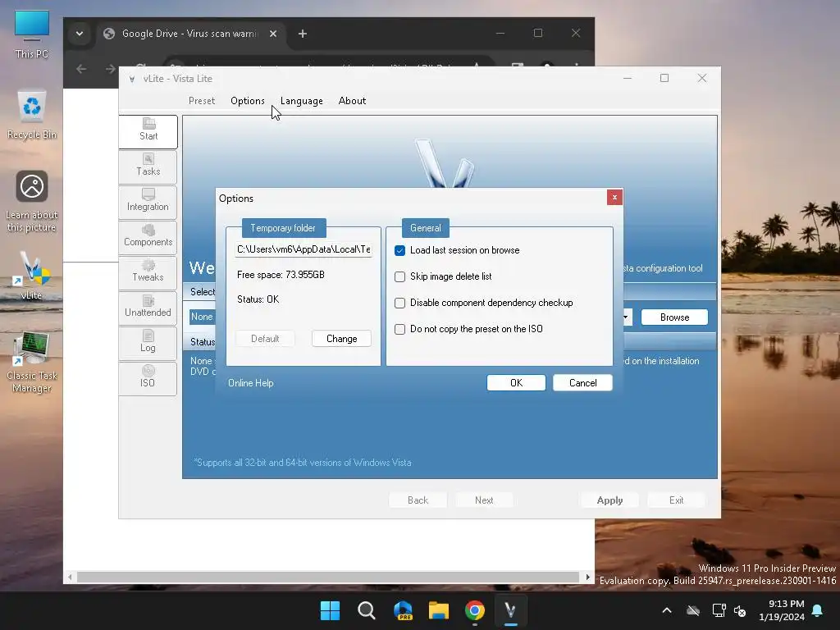
Task: Open vLite desktop shortcut
Action: (32, 276)
